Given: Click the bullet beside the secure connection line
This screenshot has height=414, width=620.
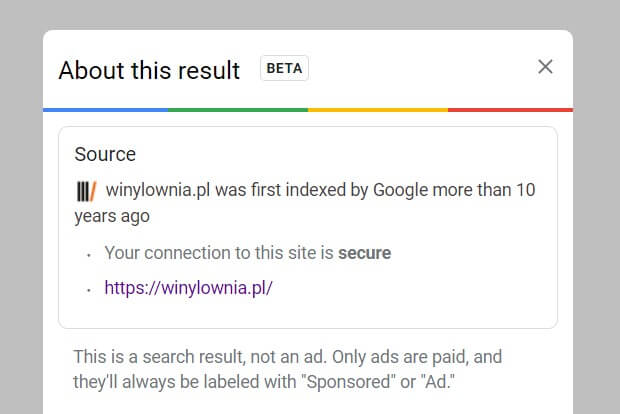Looking at the screenshot, I should 89,255.
